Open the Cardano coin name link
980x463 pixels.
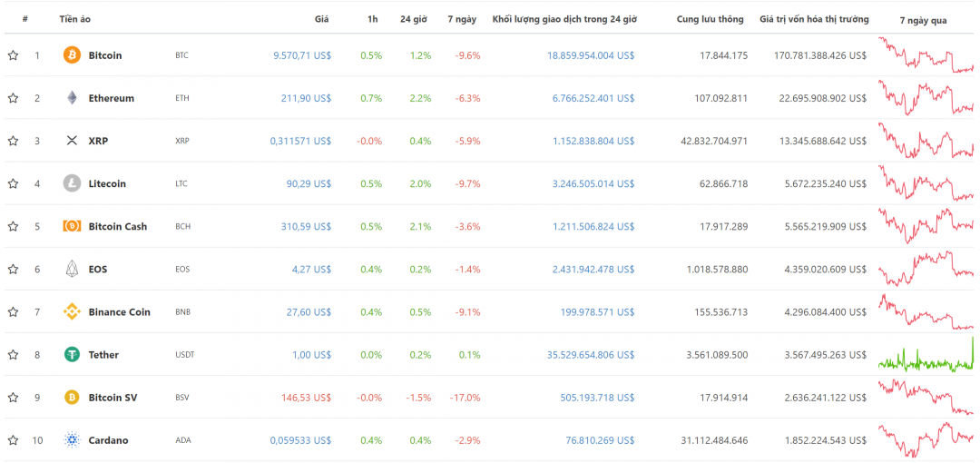(108, 439)
